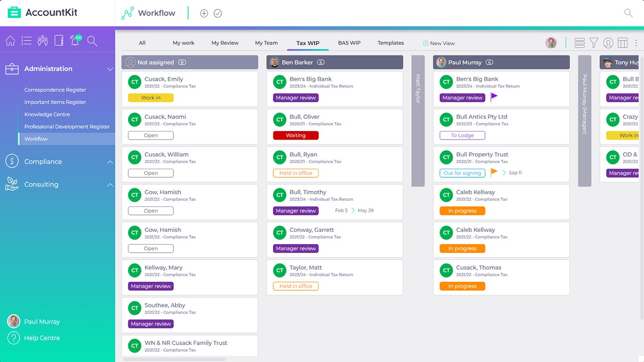Collapse the Administration section chevron

click(x=110, y=69)
